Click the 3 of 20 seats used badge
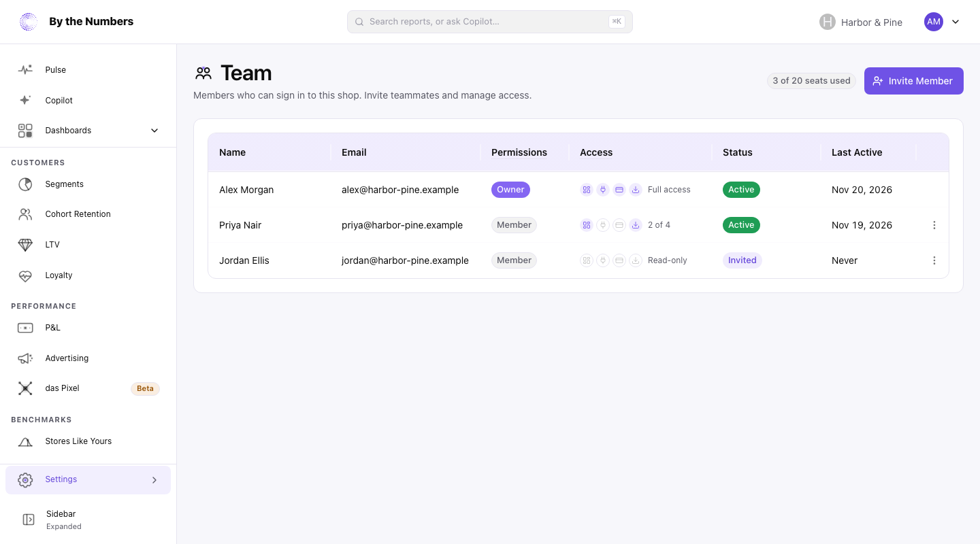 [x=811, y=81]
